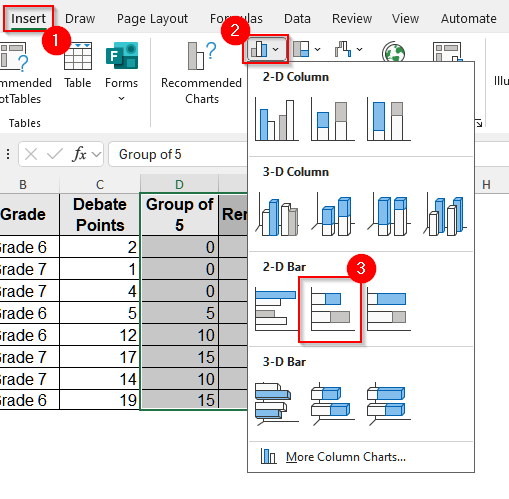Screen dimensions: 509x499
Task: Cancel the formula bar entry with X
Action: tap(31, 154)
